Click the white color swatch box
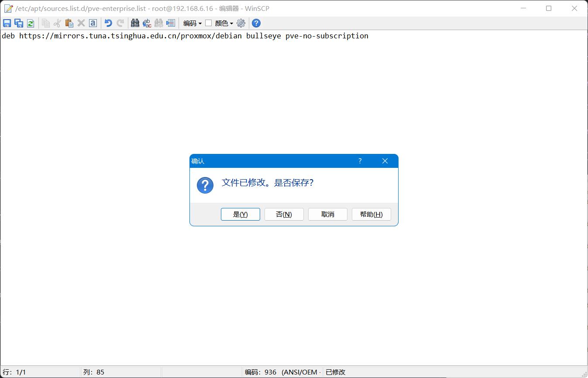Screen dimensions: 588x378 pyautogui.click(x=209, y=23)
